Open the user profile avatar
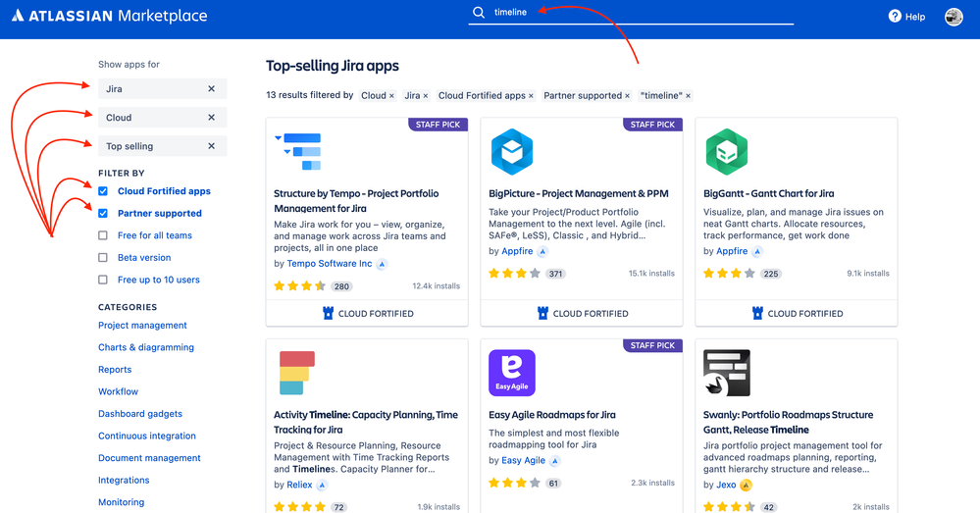Image resolution: width=980 pixels, height=513 pixels. (954, 17)
